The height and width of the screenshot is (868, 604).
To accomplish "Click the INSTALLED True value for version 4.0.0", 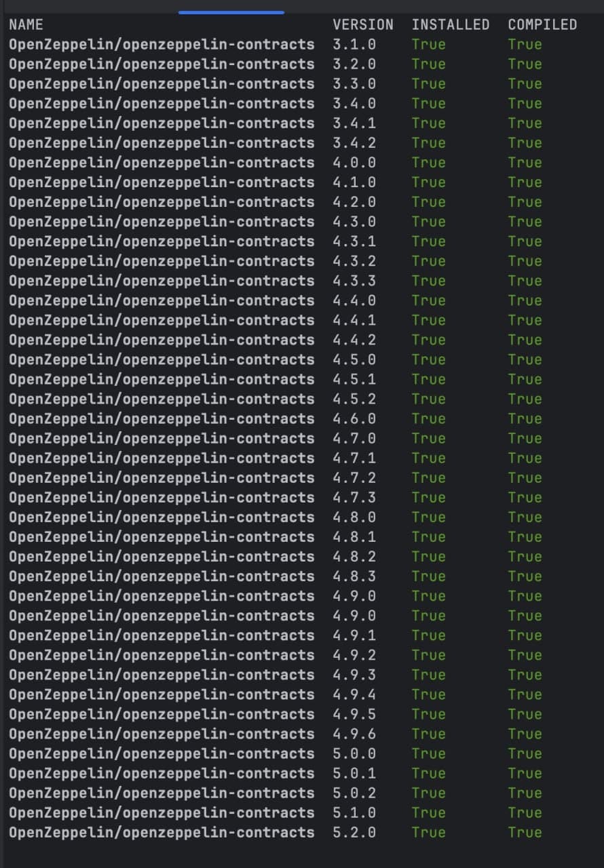I will [428, 162].
